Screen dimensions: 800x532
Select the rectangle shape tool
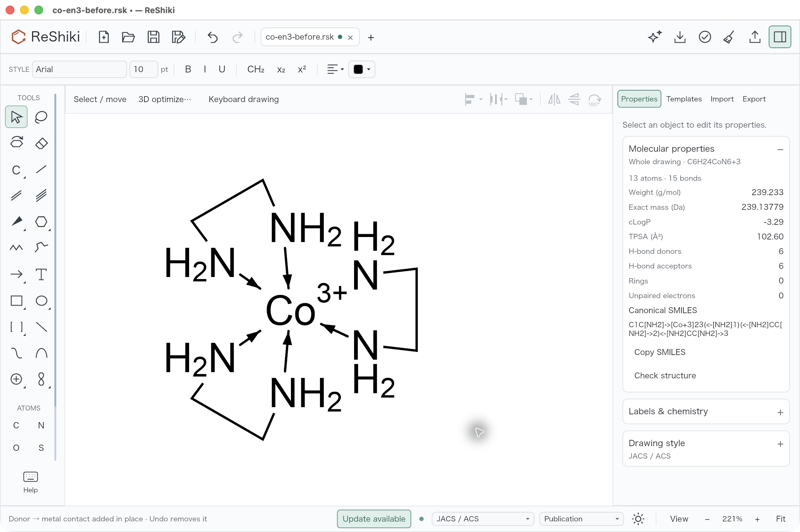pyautogui.click(x=16, y=301)
